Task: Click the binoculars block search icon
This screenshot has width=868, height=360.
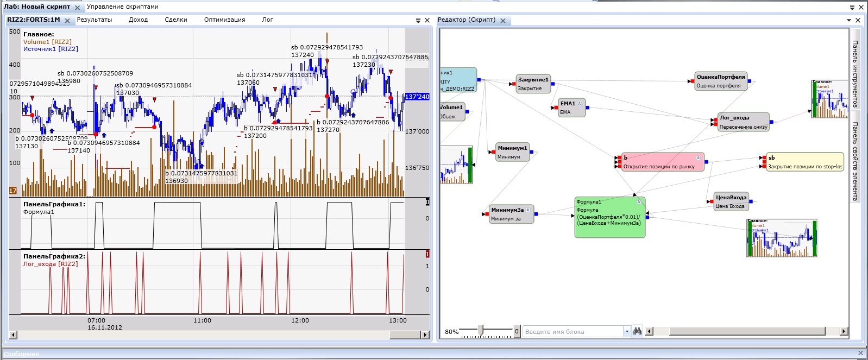Action: 638,331
